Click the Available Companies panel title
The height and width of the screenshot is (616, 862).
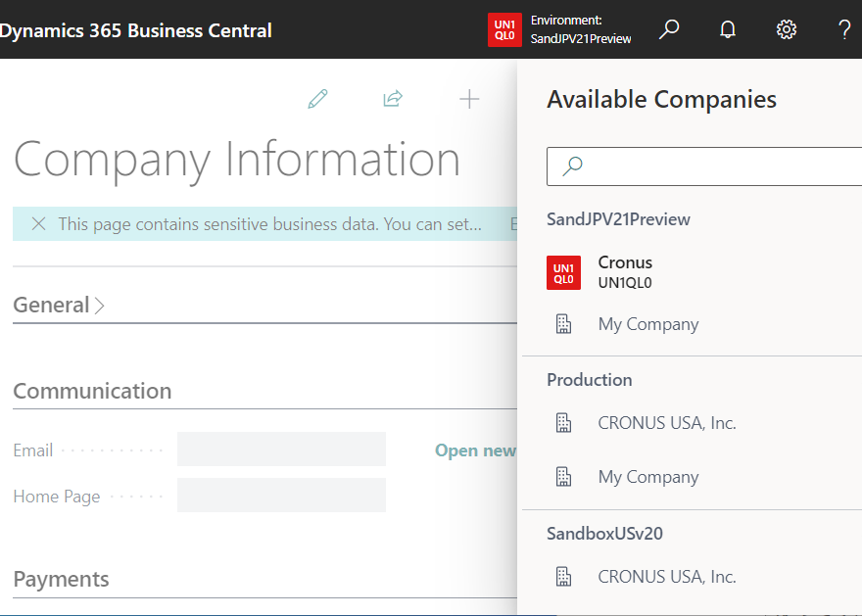click(661, 100)
